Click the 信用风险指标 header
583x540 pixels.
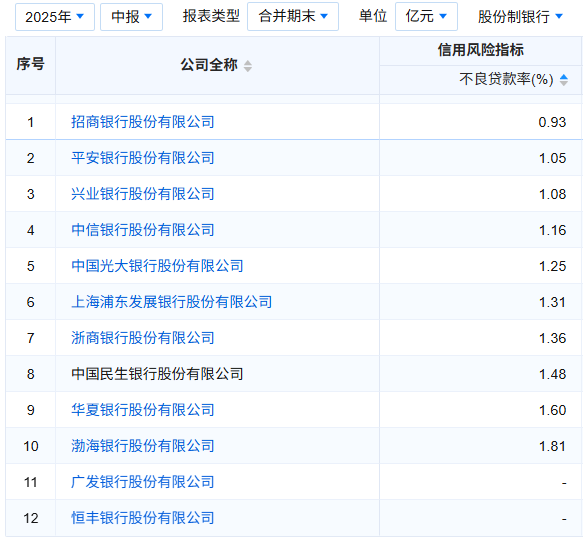[481, 50]
